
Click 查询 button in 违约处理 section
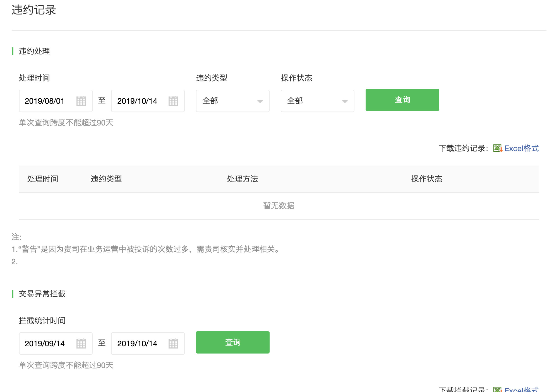pyautogui.click(x=402, y=100)
